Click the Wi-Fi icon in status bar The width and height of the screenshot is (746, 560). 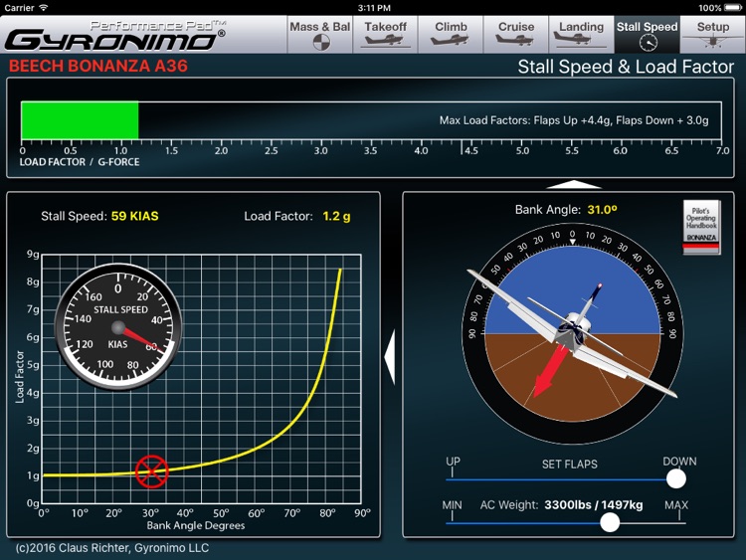tap(44, 8)
